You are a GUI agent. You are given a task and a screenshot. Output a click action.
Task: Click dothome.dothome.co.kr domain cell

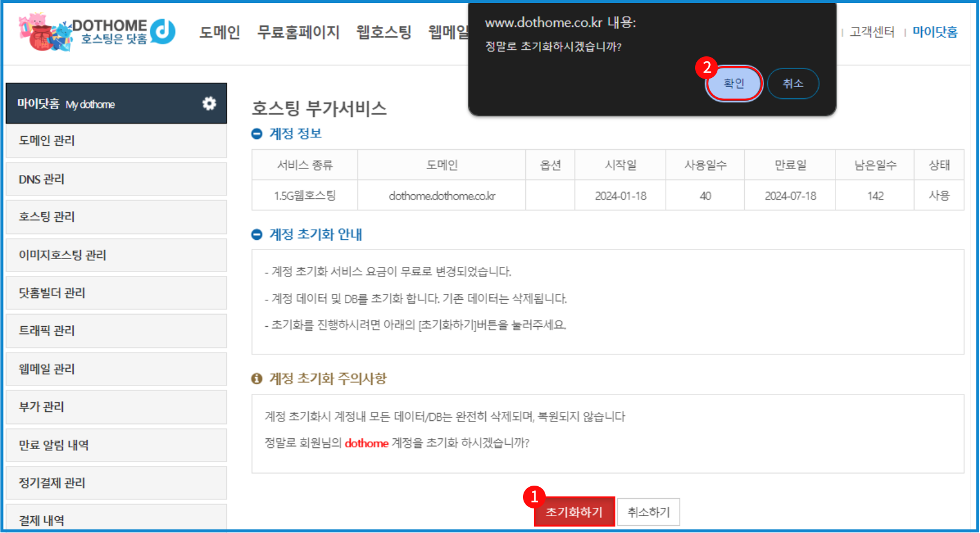tap(441, 196)
